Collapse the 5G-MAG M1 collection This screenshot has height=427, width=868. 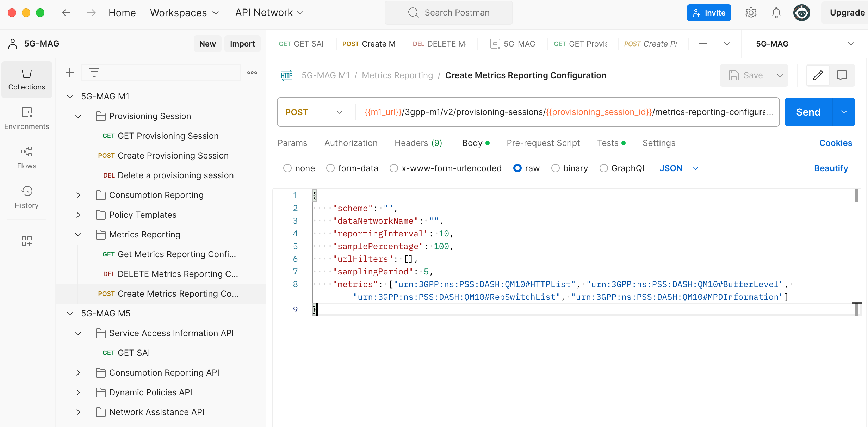(x=69, y=96)
